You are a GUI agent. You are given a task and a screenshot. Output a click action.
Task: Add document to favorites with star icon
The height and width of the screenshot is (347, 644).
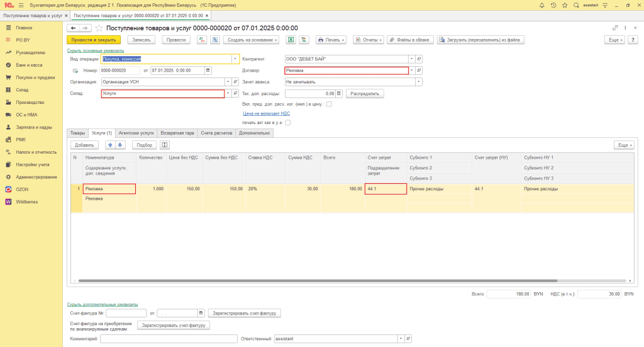[x=564, y=5]
